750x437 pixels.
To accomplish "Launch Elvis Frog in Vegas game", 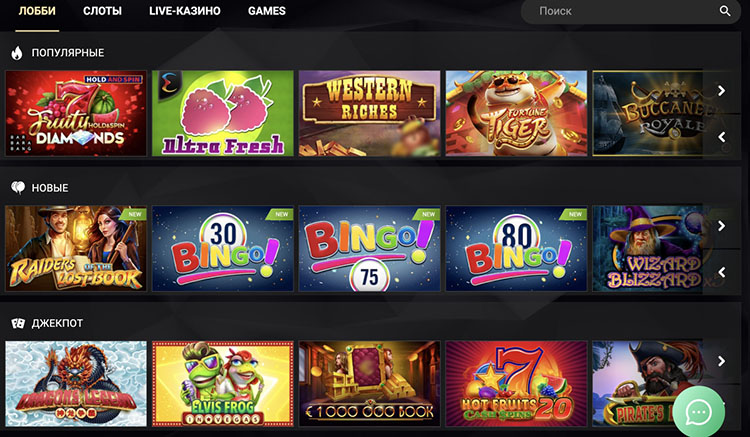I will tap(222, 383).
